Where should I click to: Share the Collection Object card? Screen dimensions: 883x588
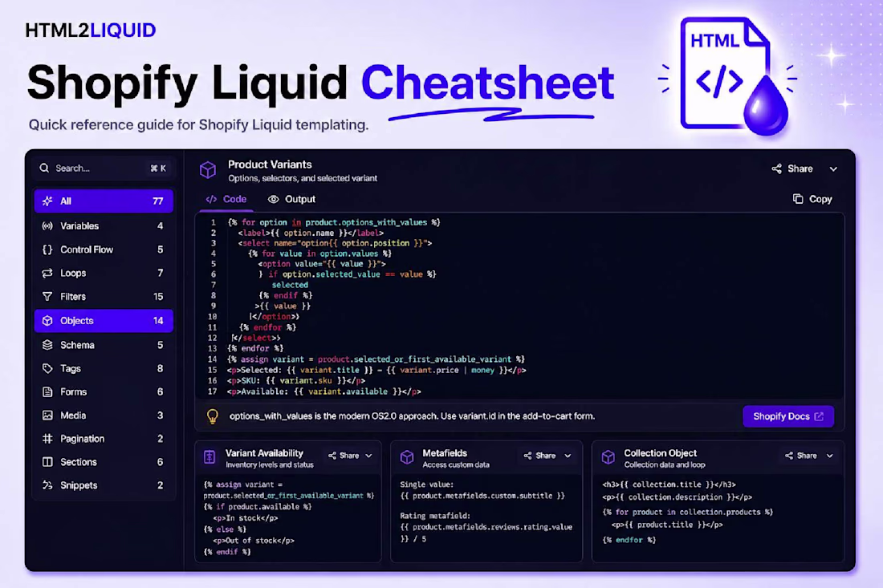click(801, 456)
